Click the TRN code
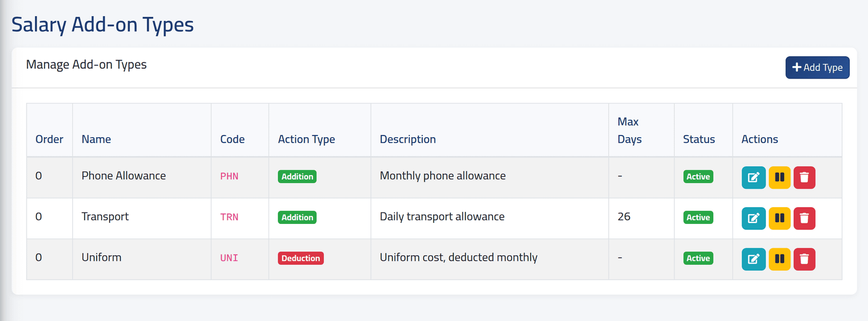 tap(229, 217)
